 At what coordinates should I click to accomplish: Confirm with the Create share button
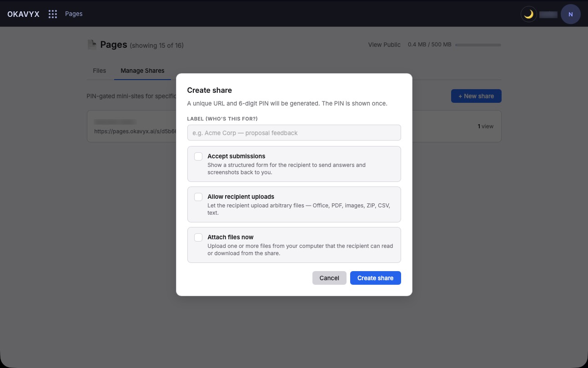pos(376,278)
